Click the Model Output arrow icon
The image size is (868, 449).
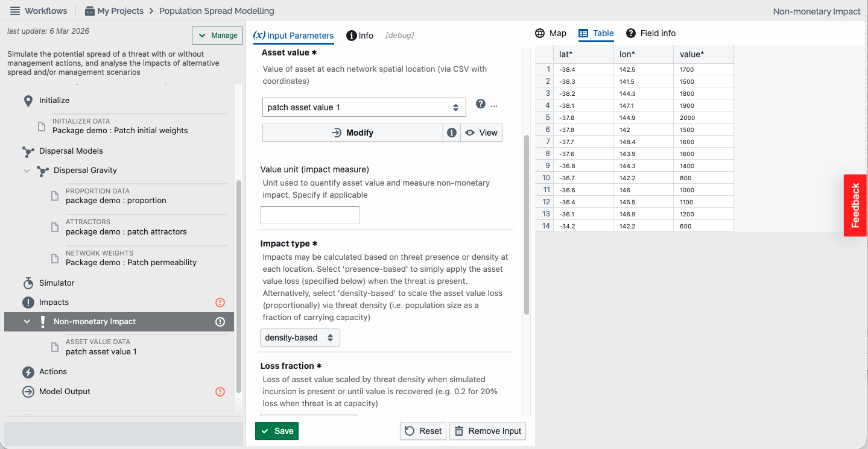coord(28,392)
